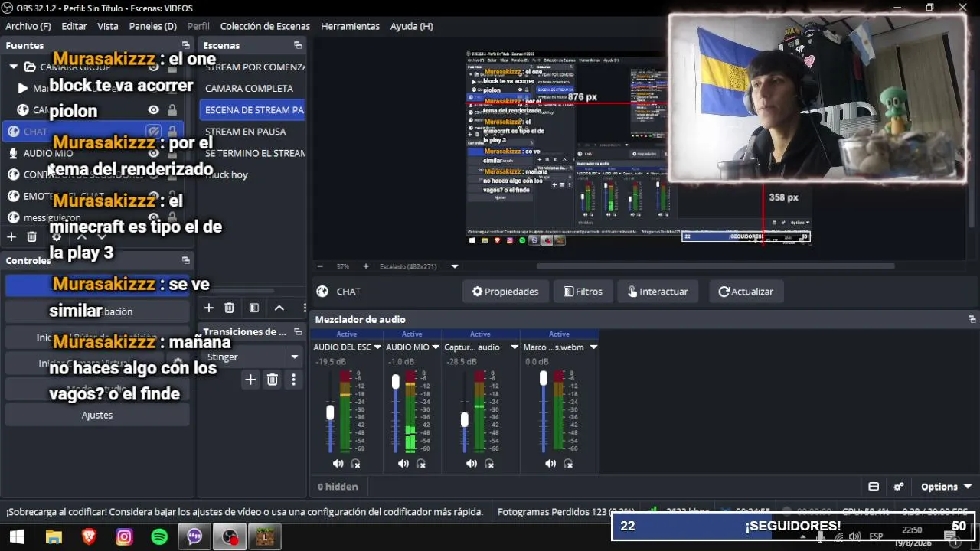The width and height of the screenshot is (980, 551).
Task: Open Instagram from the taskbar
Action: pyautogui.click(x=124, y=537)
